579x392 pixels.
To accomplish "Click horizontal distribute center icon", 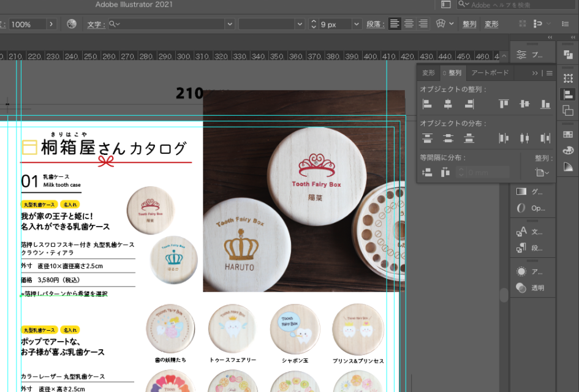I will [x=524, y=138].
